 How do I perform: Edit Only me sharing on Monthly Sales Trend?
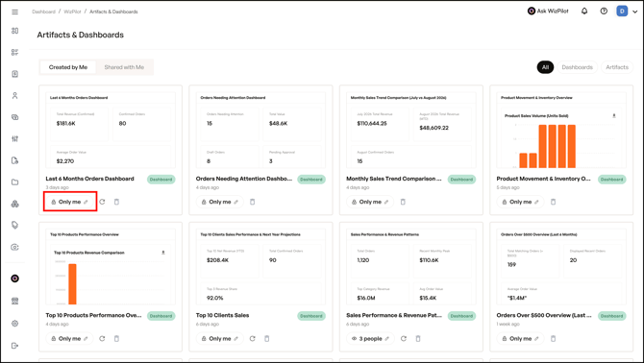(x=370, y=202)
